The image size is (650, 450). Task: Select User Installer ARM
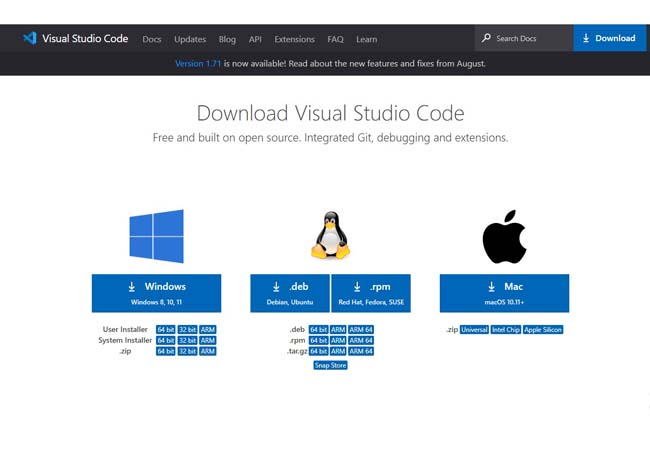pyautogui.click(x=208, y=329)
